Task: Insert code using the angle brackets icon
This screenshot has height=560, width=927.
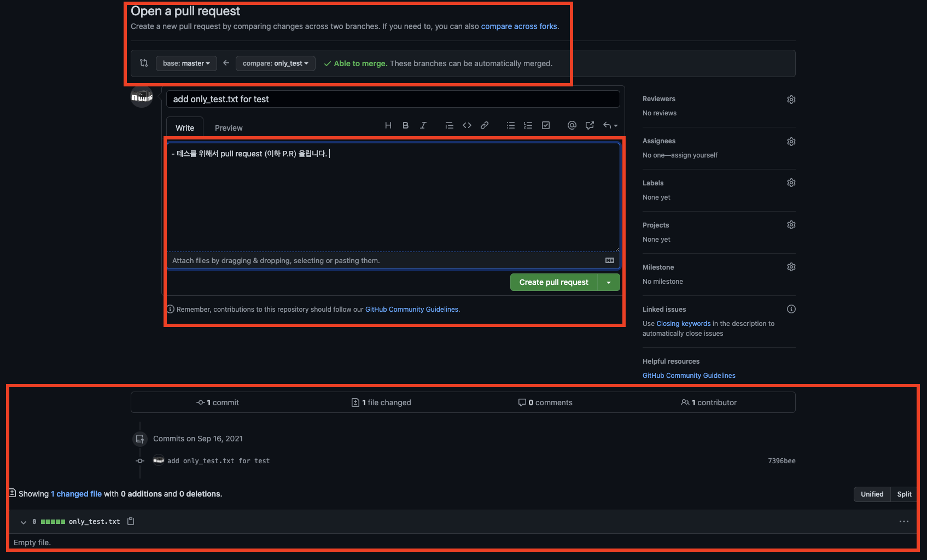Action: coord(467,125)
